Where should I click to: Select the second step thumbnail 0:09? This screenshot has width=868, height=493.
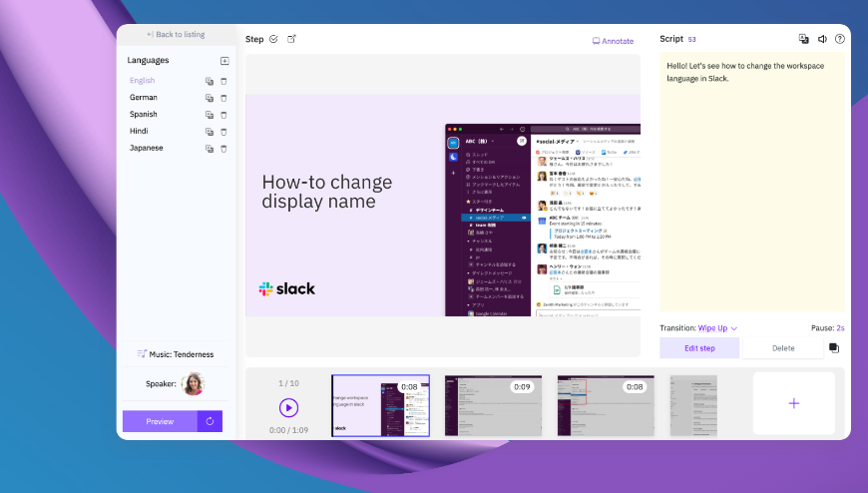(x=493, y=405)
